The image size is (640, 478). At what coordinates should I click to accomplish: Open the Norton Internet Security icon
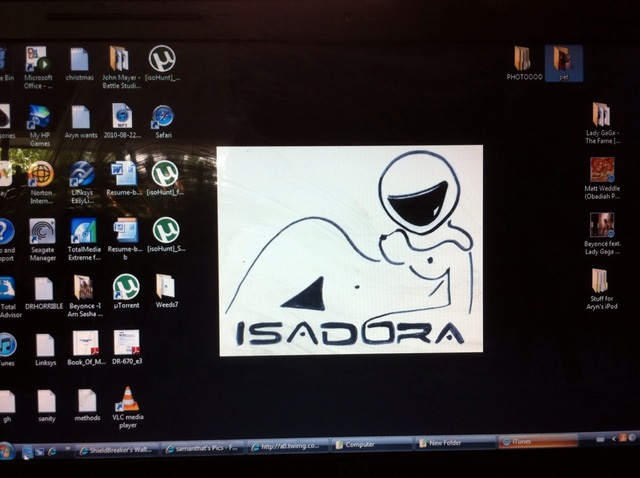(x=41, y=174)
